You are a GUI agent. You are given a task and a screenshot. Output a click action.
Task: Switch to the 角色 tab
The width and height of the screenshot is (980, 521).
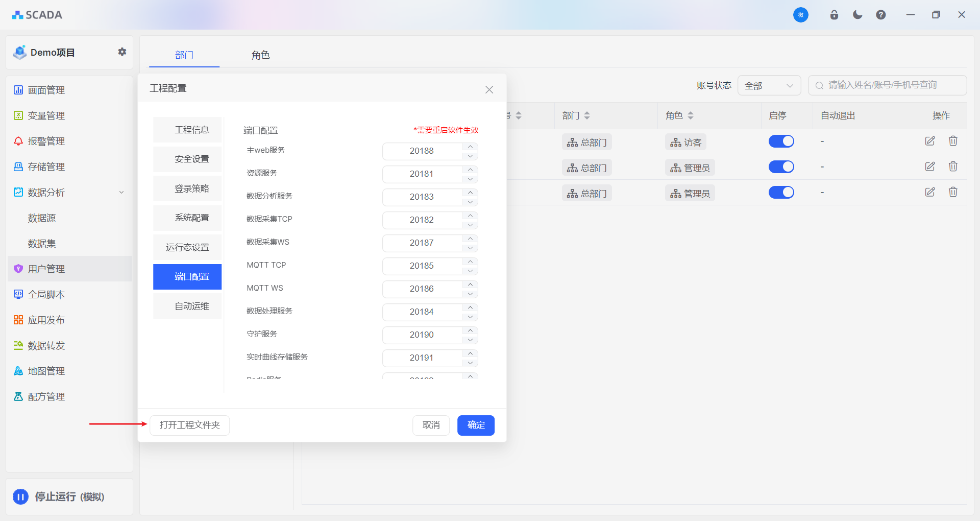click(260, 55)
